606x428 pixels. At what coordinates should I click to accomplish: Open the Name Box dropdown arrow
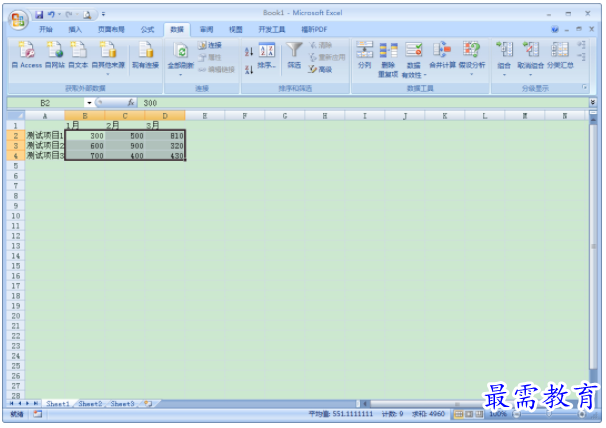[x=89, y=103]
